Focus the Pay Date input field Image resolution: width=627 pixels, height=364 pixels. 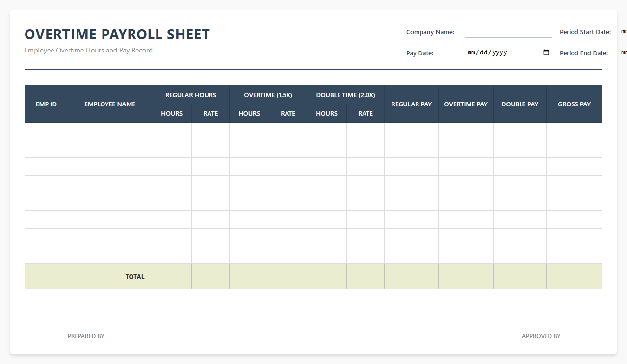tap(508, 52)
